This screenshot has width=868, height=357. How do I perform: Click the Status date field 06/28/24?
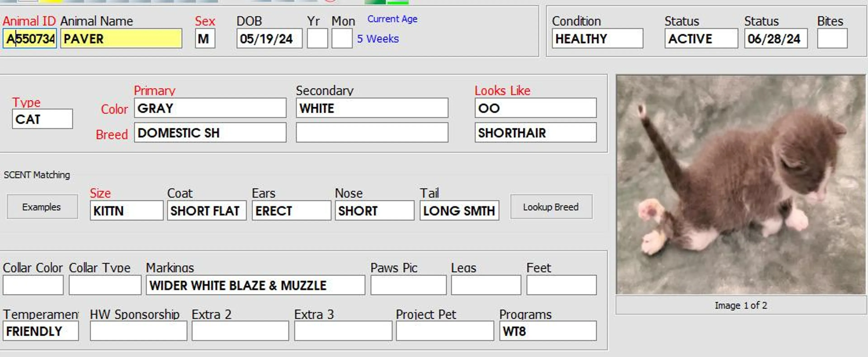pos(775,39)
